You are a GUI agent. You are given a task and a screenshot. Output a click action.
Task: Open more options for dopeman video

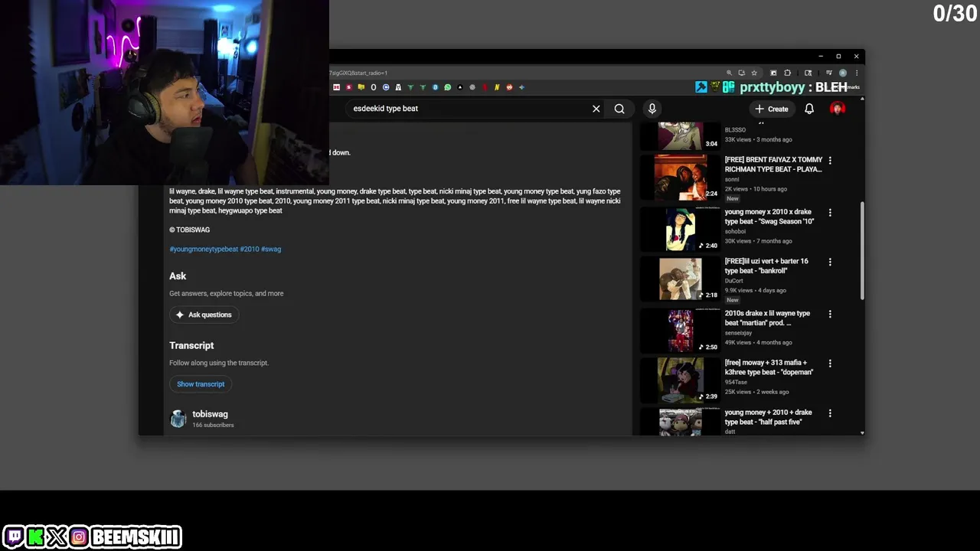click(x=830, y=364)
